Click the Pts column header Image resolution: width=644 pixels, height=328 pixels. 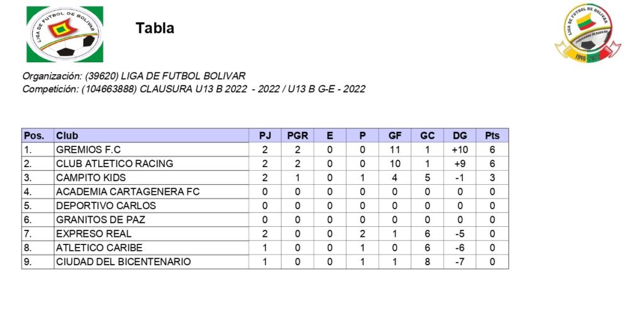point(492,136)
